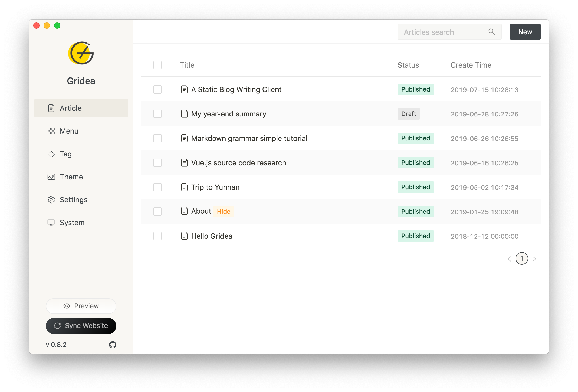
Task: Click the Preview button
Action: click(81, 306)
